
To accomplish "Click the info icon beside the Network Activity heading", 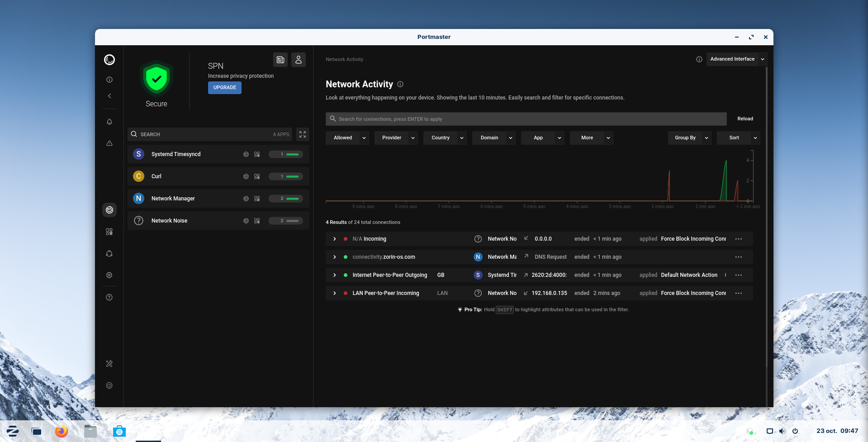I will point(400,84).
